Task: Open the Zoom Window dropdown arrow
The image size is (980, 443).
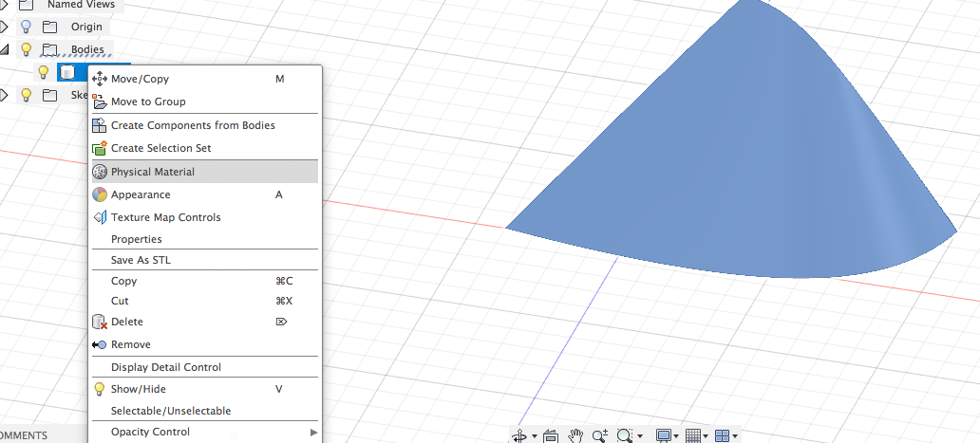Action: 640,436
